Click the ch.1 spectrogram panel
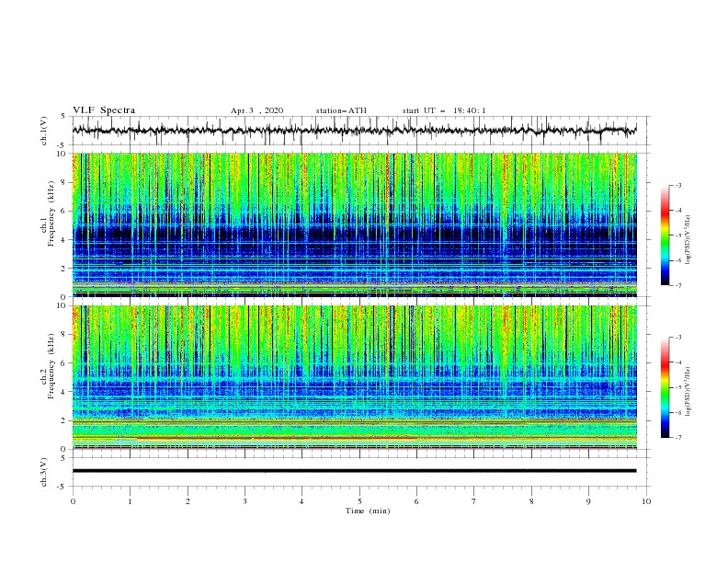The height and width of the screenshot is (563, 728). pyautogui.click(x=354, y=224)
